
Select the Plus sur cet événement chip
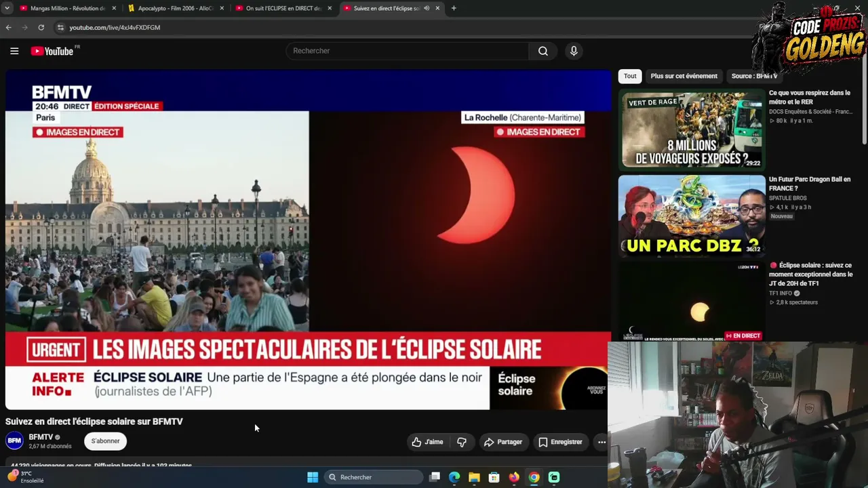684,76
